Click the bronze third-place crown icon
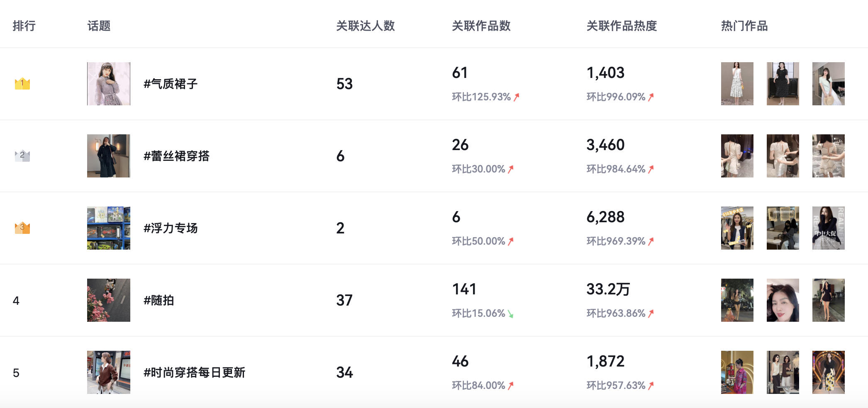 click(x=22, y=228)
